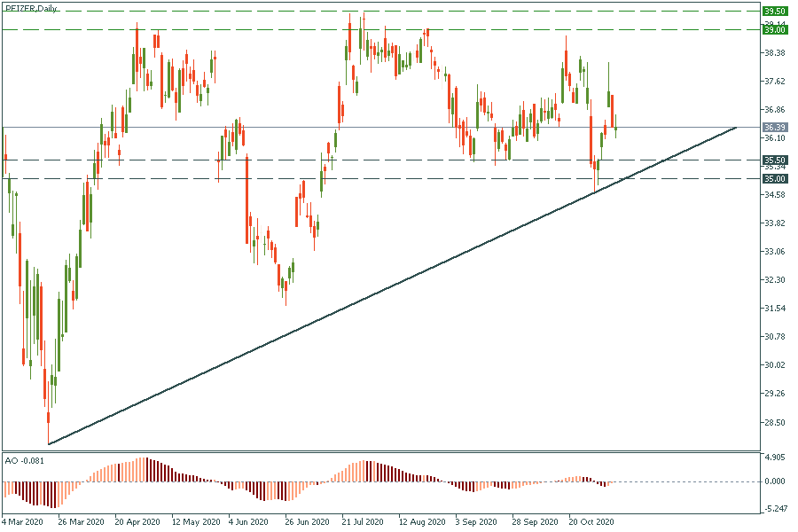Screen dimensions: 798x532
Task: Click the 4.905 oscillator scale value
Action: coord(774,459)
